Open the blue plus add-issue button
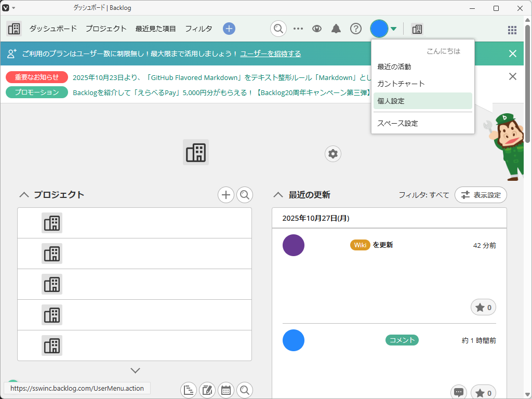This screenshot has height=399, width=532. (x=229, y=29)
